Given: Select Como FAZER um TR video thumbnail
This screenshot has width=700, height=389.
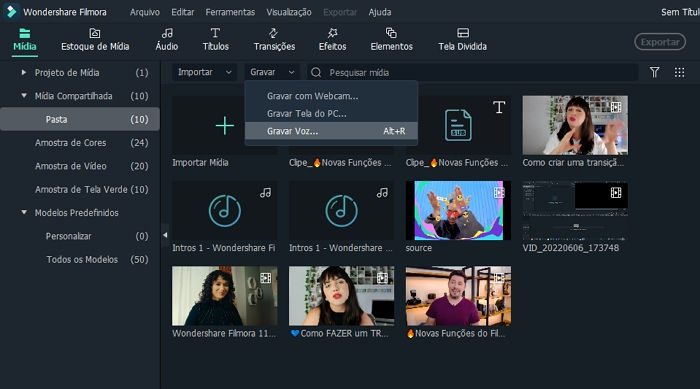Looking at the screenshot, I should (342, 296).
